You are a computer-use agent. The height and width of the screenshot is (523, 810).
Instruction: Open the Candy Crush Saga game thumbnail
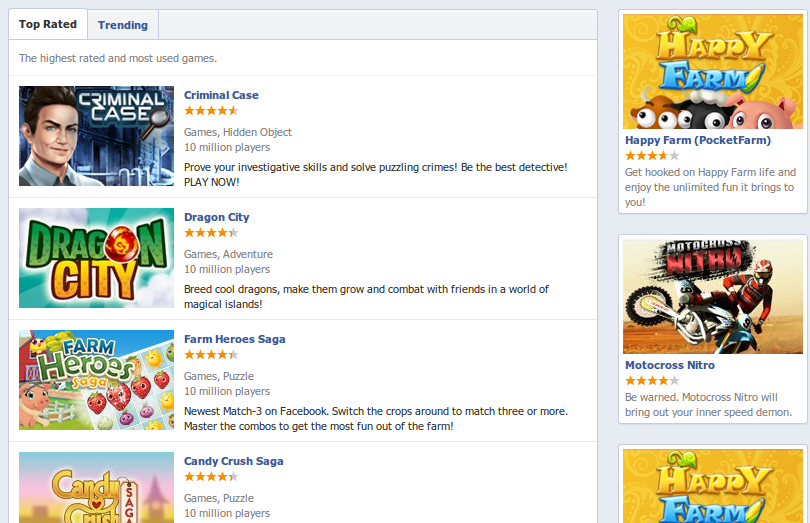click(x=97, y=487)
